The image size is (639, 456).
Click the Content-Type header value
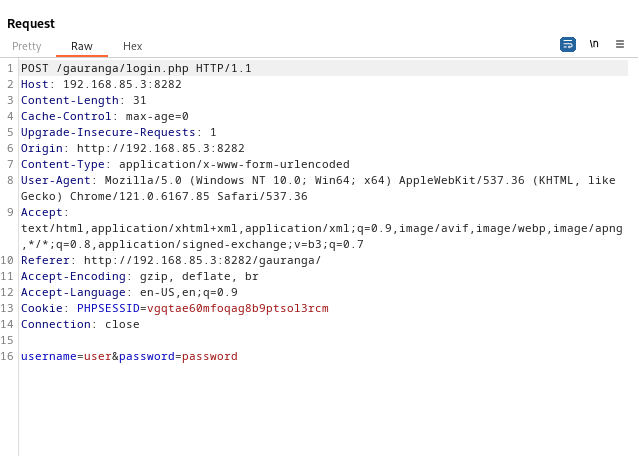coord(234,164)
